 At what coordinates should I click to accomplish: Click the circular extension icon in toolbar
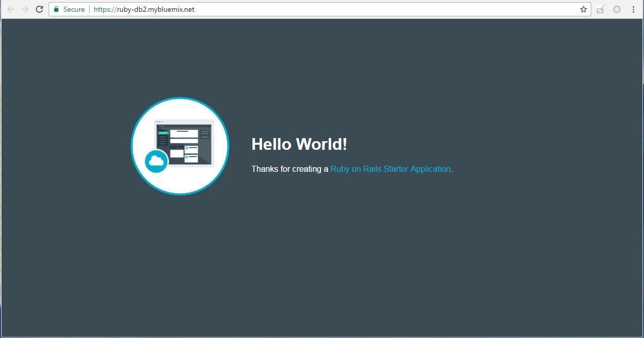point(617,9)
